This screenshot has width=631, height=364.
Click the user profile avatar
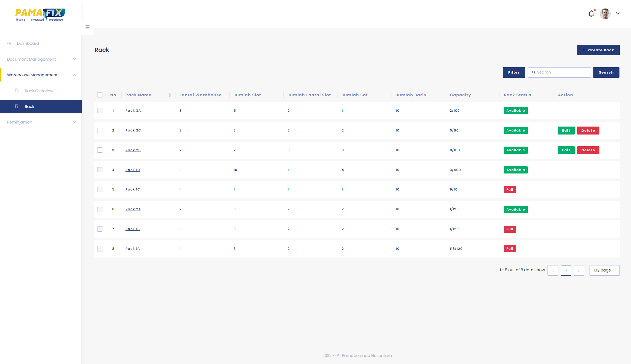point(605,13)
